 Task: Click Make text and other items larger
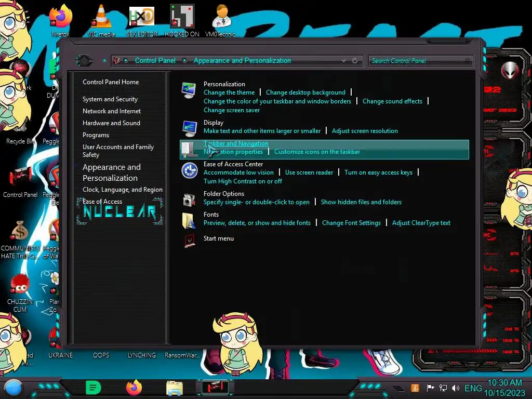(x=262, y=130)
